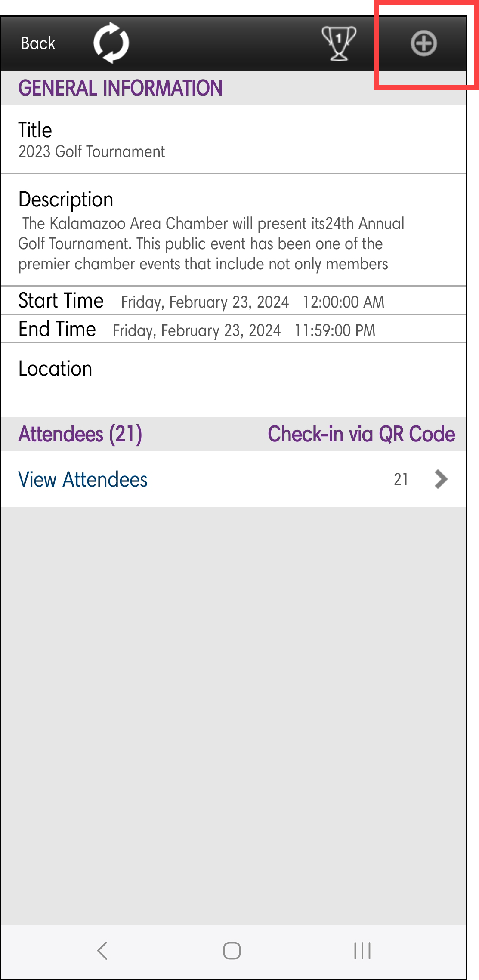Tap the Kalamazoo Area Chamber description text
The height and width of the screenshot is (980, 479).
pos(211,243)
